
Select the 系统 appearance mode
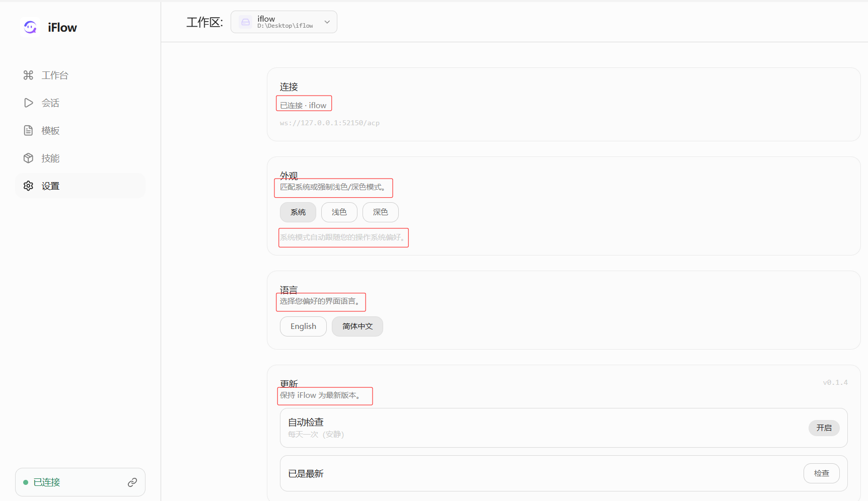click(x=298, y=212)
